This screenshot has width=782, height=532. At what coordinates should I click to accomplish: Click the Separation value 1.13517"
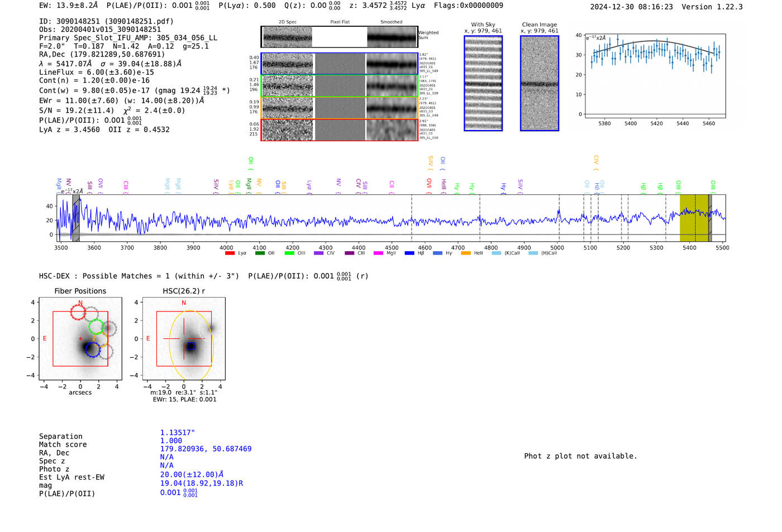tap(178, 433)
